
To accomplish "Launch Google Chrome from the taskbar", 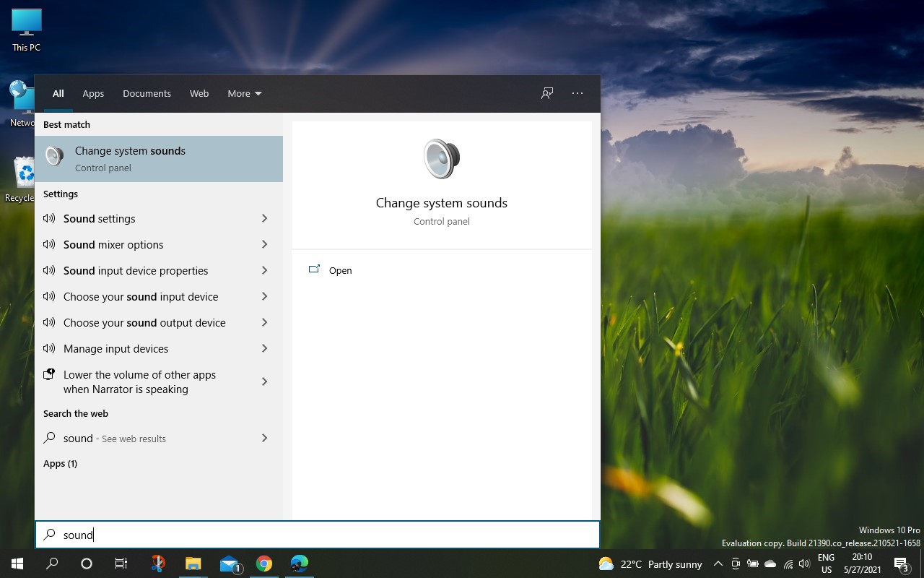I will coord(264,564).
